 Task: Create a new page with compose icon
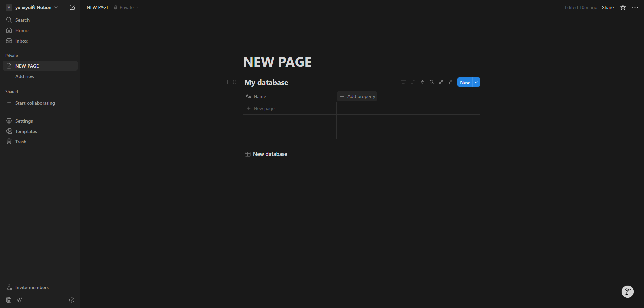[x=72, y=7]
